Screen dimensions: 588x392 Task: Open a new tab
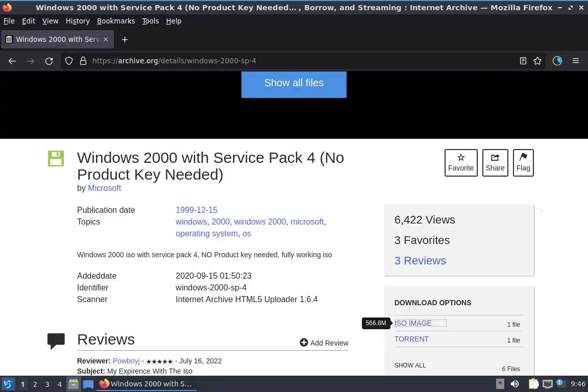(x=125, y=39)
